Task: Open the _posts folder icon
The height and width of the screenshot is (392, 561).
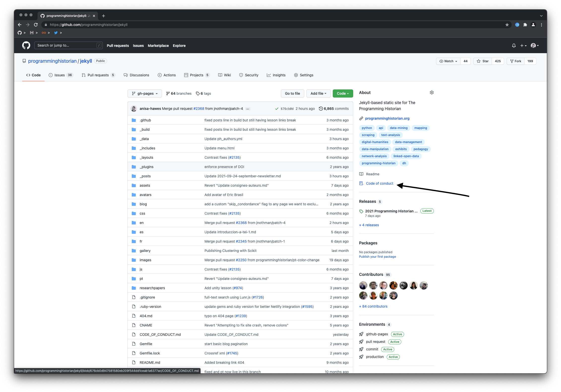Action: [134, 176]
